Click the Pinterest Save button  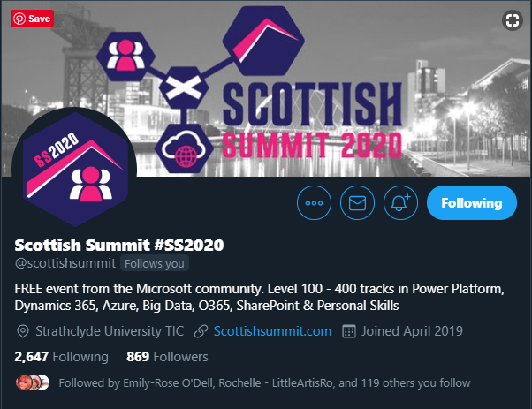point(32,19)
